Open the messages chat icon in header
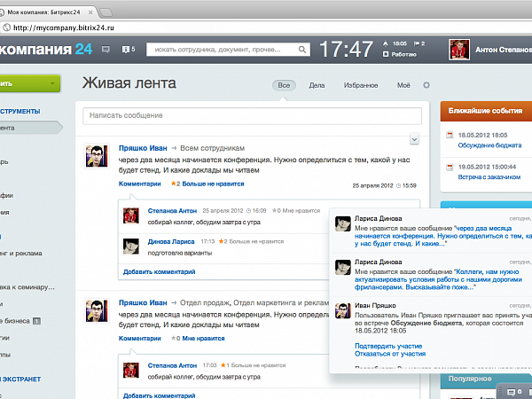 click(106, 50)
